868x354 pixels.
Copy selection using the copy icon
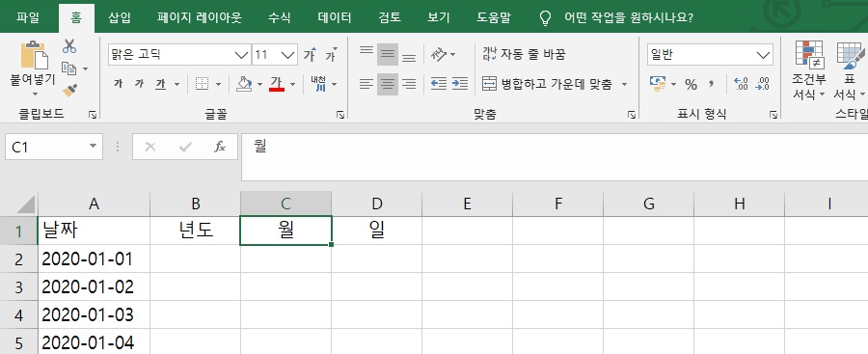click(x=69, y=68)
